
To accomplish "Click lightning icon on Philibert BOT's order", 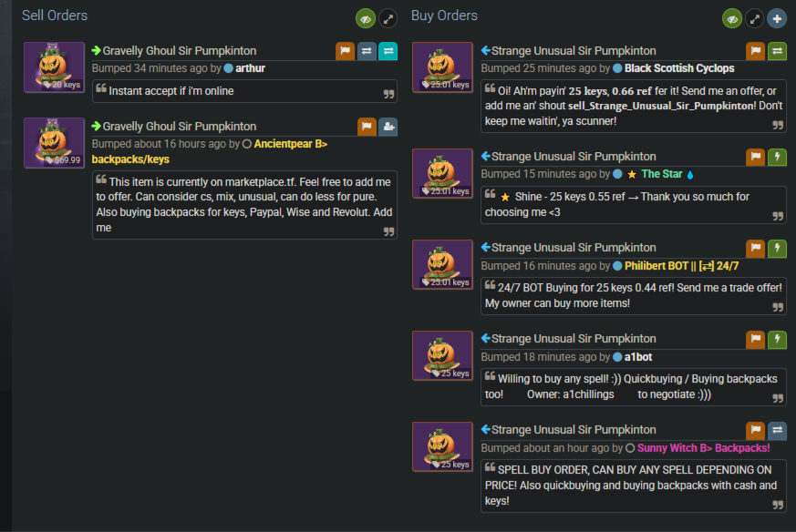I will point(777,248).
